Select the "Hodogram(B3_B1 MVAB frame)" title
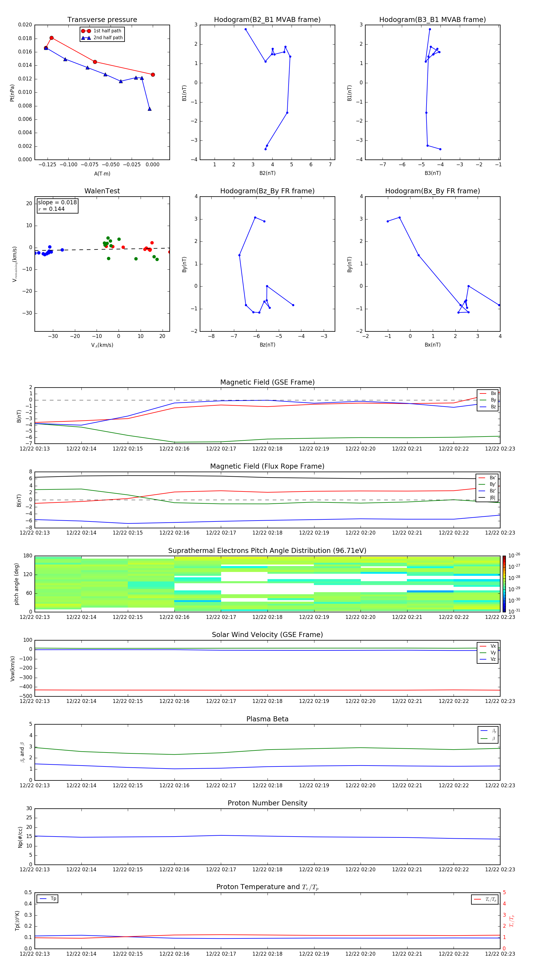535x980 pixels. pos(432,19)
